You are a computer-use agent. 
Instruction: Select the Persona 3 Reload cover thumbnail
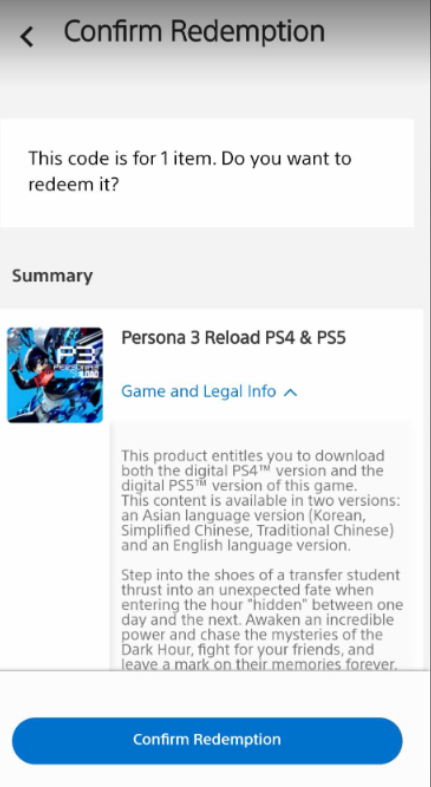click(55, 375)
